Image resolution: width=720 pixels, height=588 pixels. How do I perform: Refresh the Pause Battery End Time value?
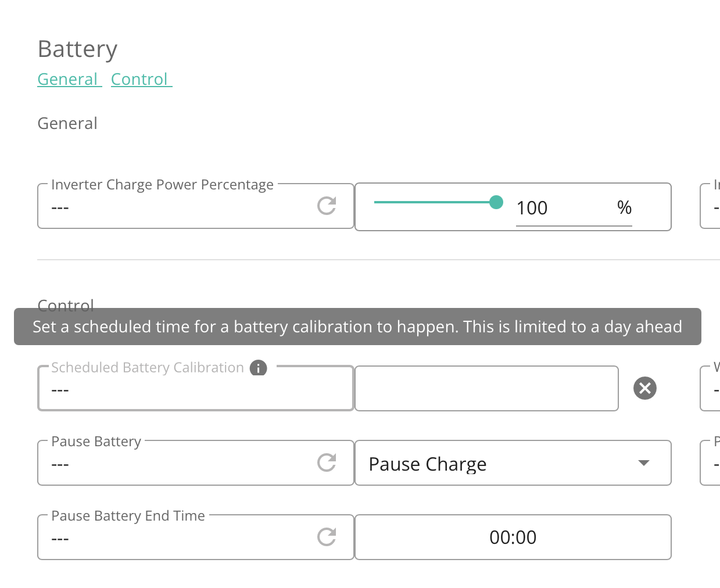(x=327, y=537)
